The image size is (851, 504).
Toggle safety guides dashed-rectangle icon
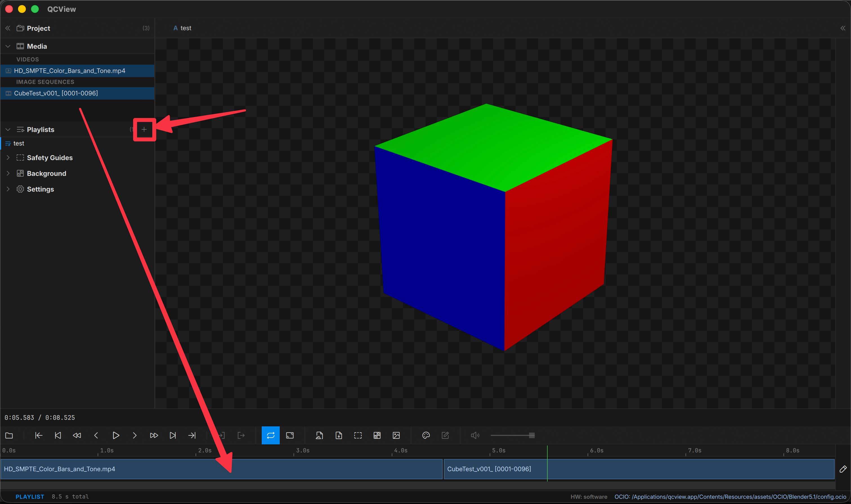point(358,435)
